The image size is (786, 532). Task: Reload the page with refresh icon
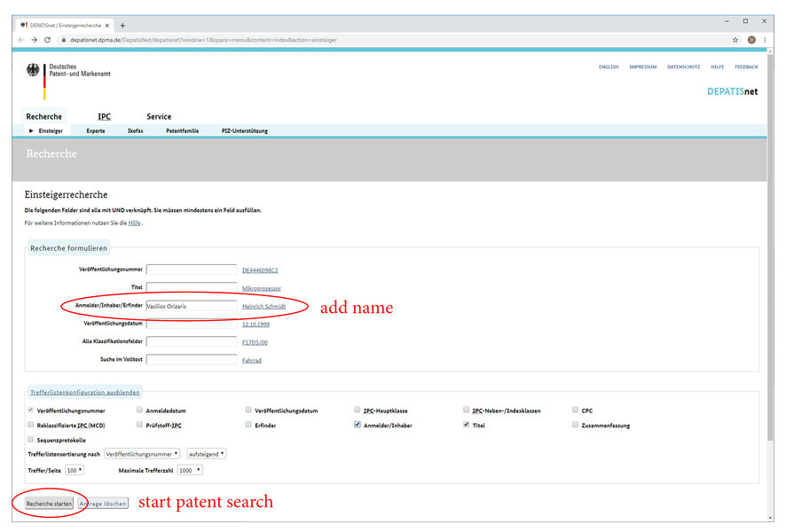(x=48, y=40)
